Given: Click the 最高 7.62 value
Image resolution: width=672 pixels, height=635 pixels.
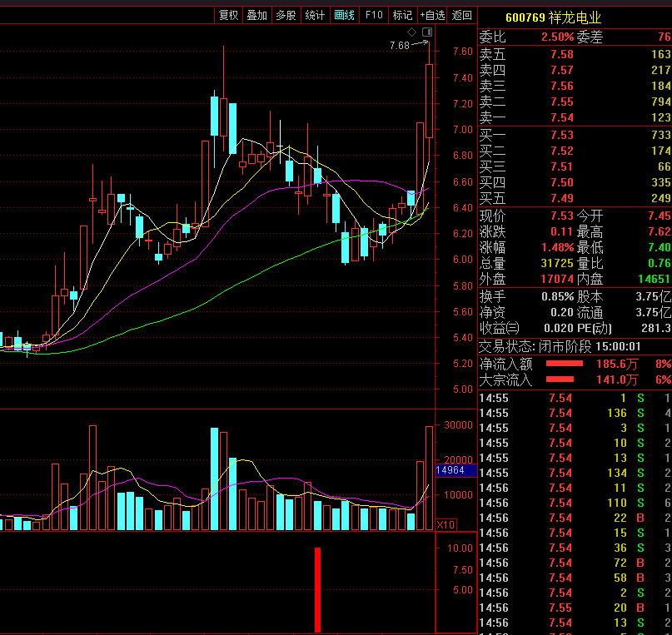Looking at the screenshot, I should (x=660, y=231).
